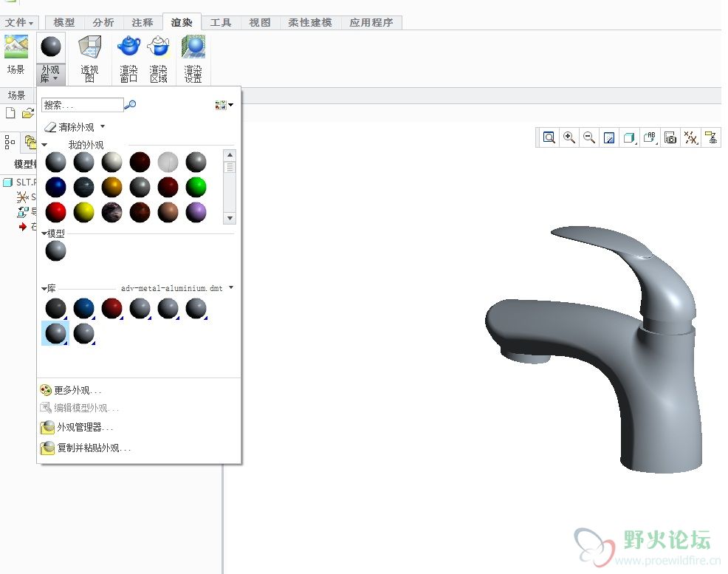
Task: Toggle the datum display filters icon
Action: 690,137
